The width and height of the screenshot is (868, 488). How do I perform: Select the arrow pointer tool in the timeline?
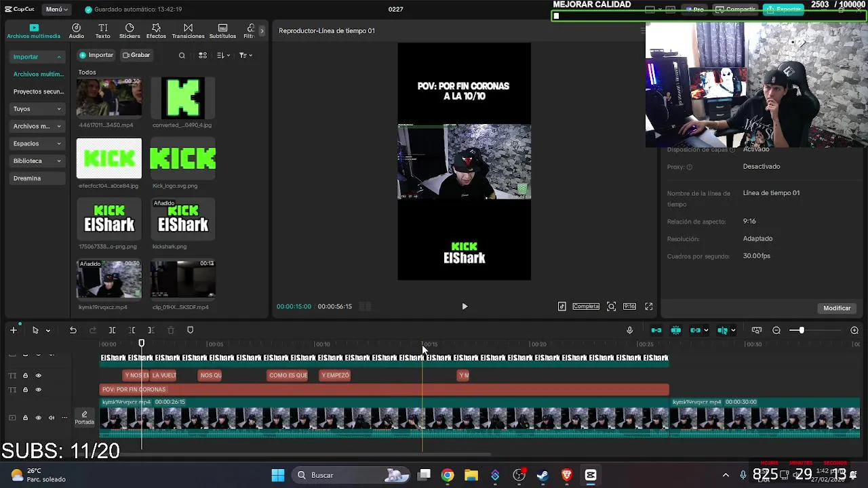(35, 330)
